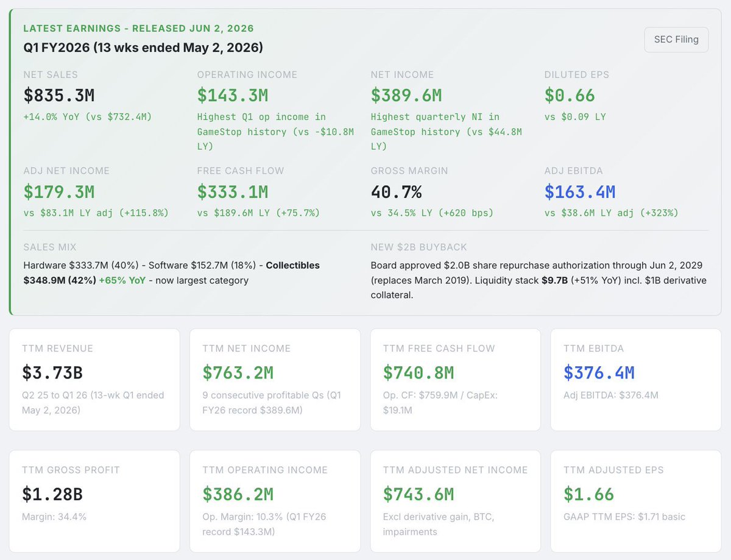The width and height of the screenshot is (731, 560).
Task: Click the Net Sales value $835.3M
Action: click(x=59, y=96)
